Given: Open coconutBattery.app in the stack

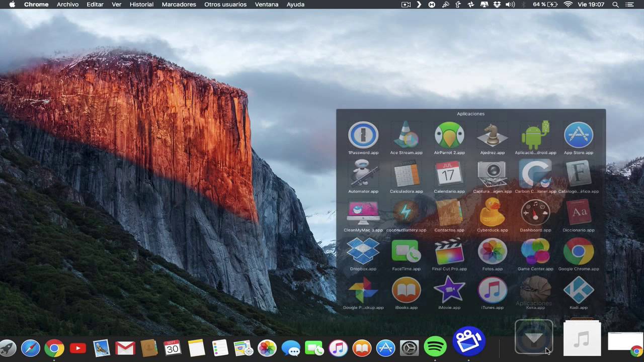Looking at the screenshot, I should 406,212.
